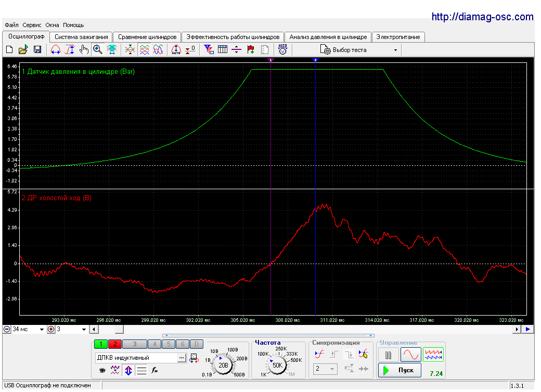The height and width of the screenshot is (392, 541).
Task: Switch to the Система зажигания tab
Action: point(81,37)
